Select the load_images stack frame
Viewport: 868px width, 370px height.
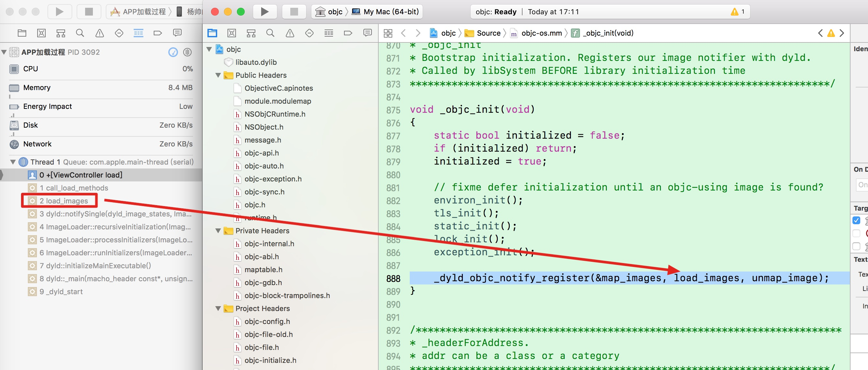pos(64,201)
